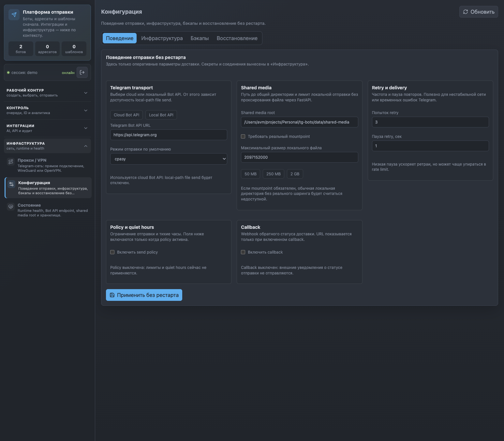Click the Telegram Bot API URL field
Image resolution: width=504 pixels, height=441 pixels.
pyautogui.click(x=169, y=135)
